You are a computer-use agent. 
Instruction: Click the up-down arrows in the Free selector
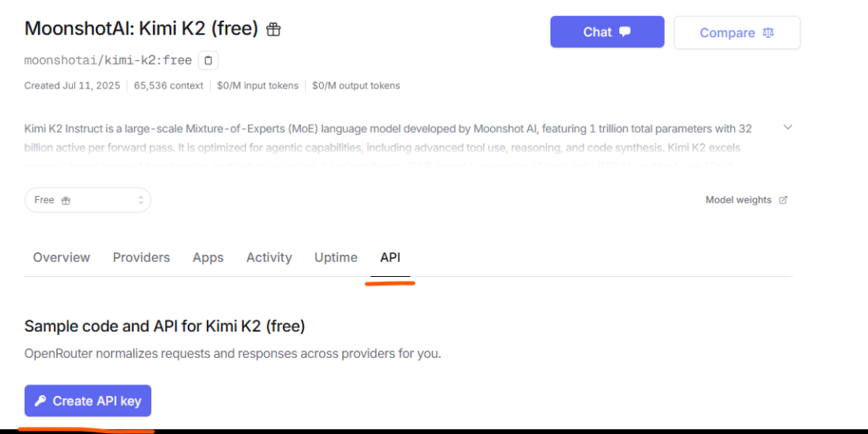pyautogui.click(x=141, y=200)
